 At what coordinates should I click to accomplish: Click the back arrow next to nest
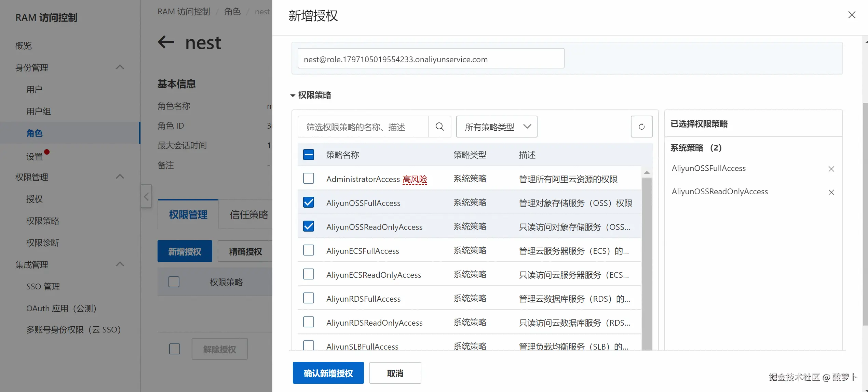[166, 42]
